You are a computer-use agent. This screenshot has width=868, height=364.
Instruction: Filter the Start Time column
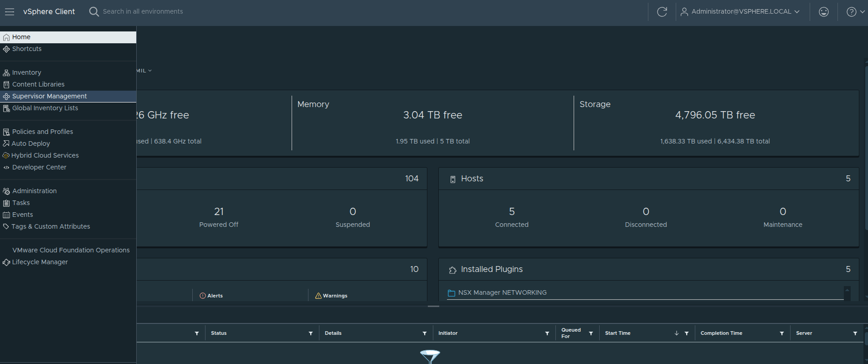pyautogui.click(x=687, y=333)
